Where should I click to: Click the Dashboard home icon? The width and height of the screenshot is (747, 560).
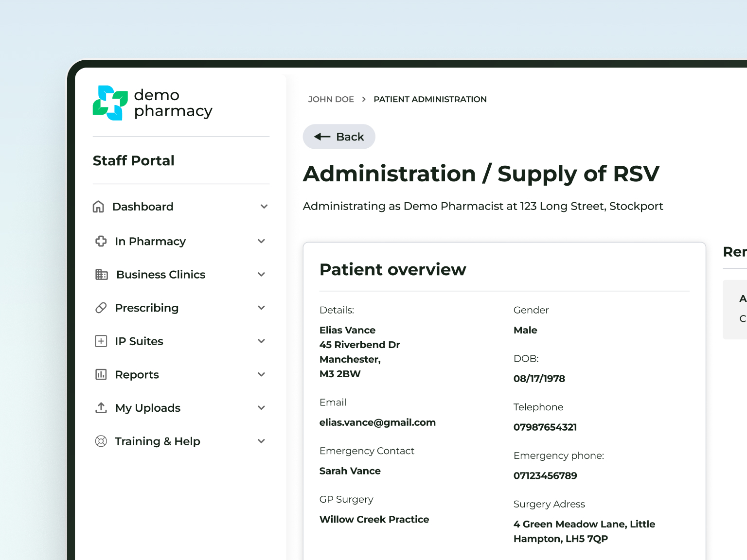[99, 207]
